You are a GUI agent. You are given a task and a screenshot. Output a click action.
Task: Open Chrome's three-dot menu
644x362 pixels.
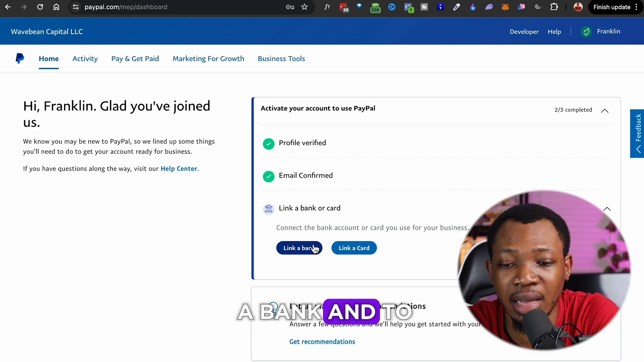click(x=636, y=7)
